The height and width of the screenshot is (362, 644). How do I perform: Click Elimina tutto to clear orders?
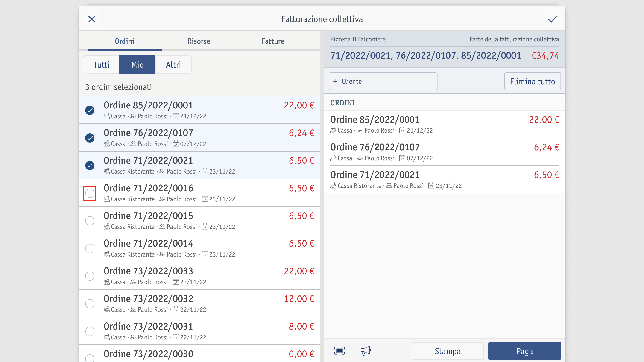tap(533, 81)
